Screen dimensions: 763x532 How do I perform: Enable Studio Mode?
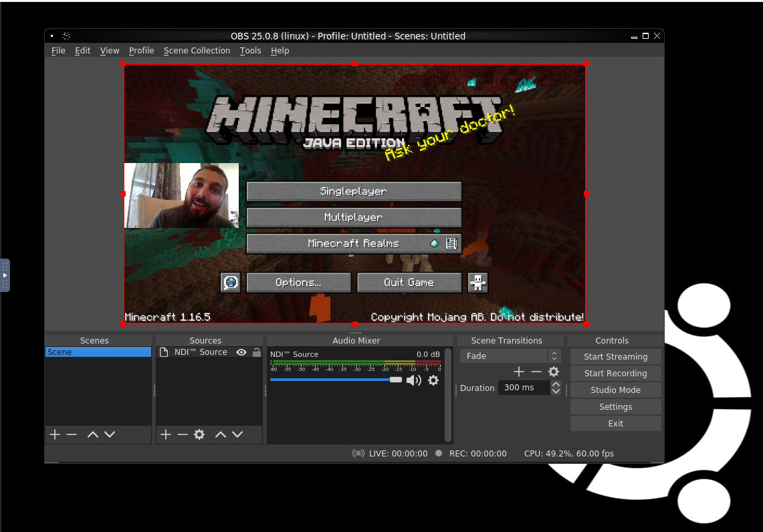click(616, 390)
